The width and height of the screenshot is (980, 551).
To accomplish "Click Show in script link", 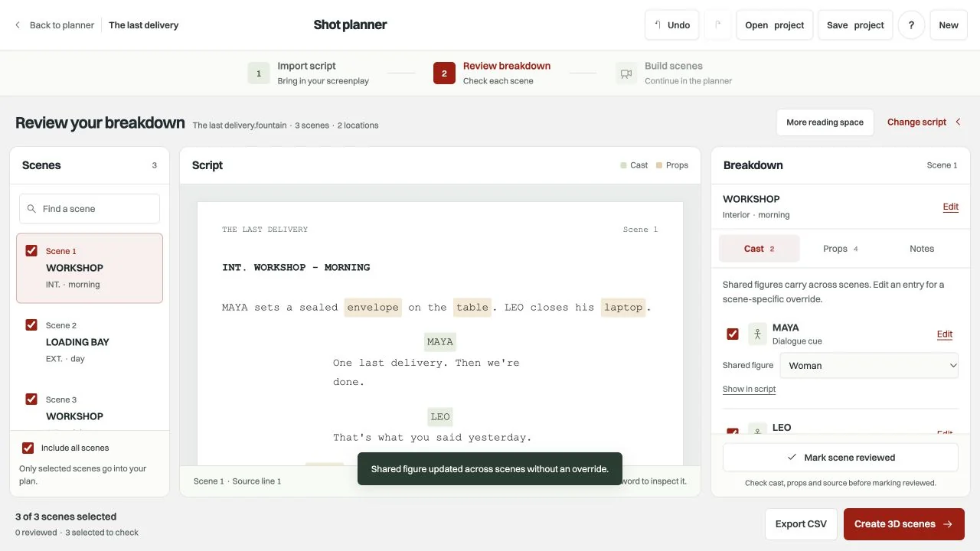I will point(749,389).
